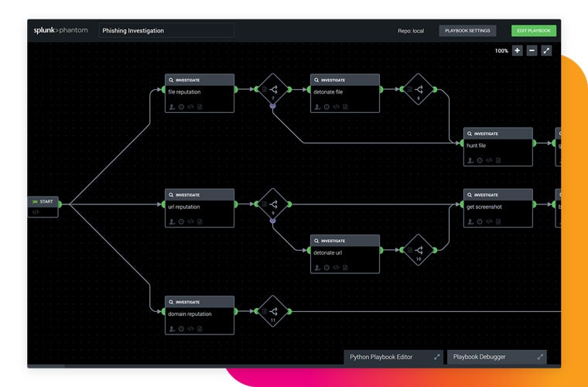Open the domain reputation code icon
The image size is (588, 387).
(190, 329)
